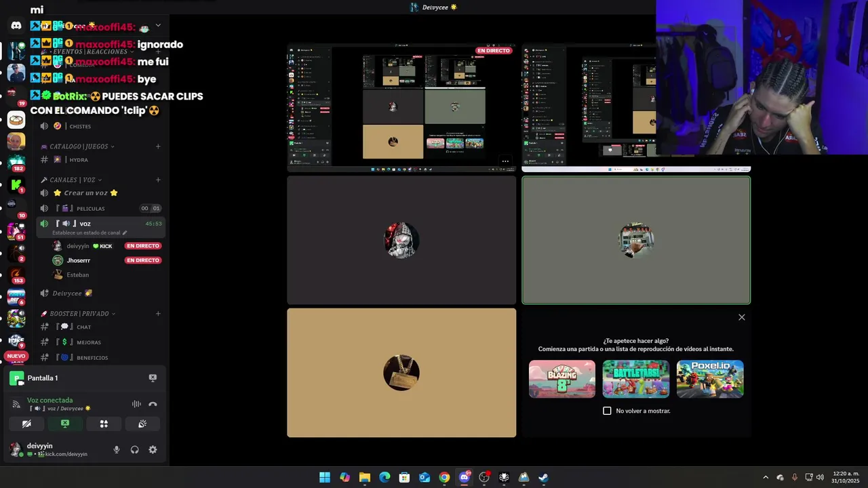
Task: Open Microsoft Edge from taskbar
Action: coord(384,477)
